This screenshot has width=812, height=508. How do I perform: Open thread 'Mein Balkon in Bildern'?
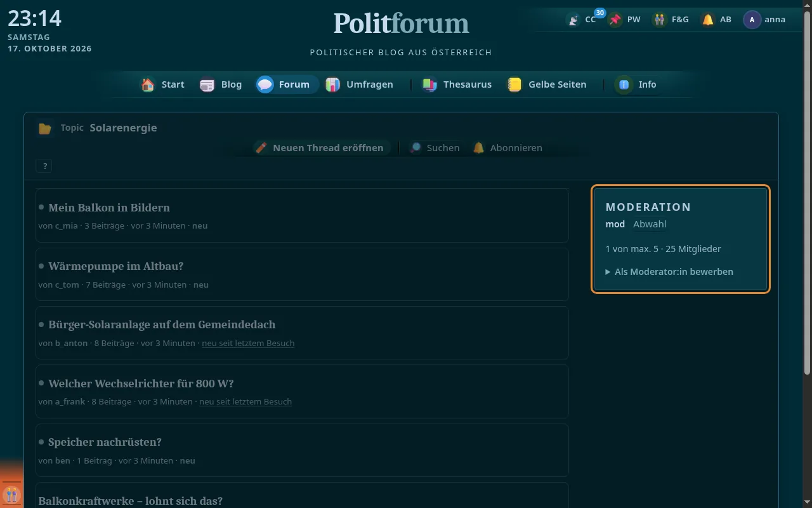pos(109,208)
